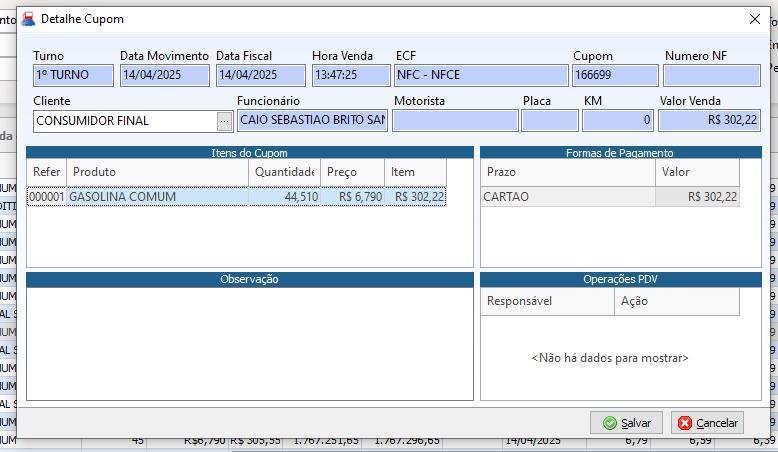Click the Cancelar button
This screenshot has height=452, width=778.
pyautogui.click(x=707, y=423)
